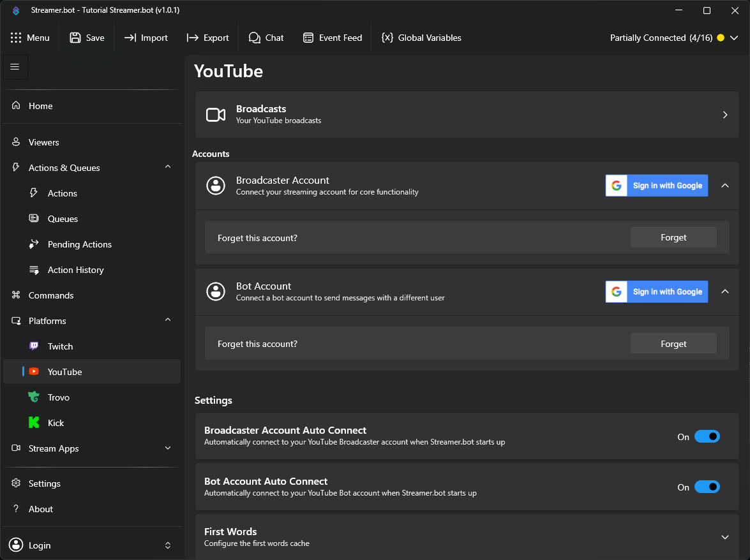750x560 pixels.
Task: Open the Chat window from toolbar
Action: click(x=266, y=38)
